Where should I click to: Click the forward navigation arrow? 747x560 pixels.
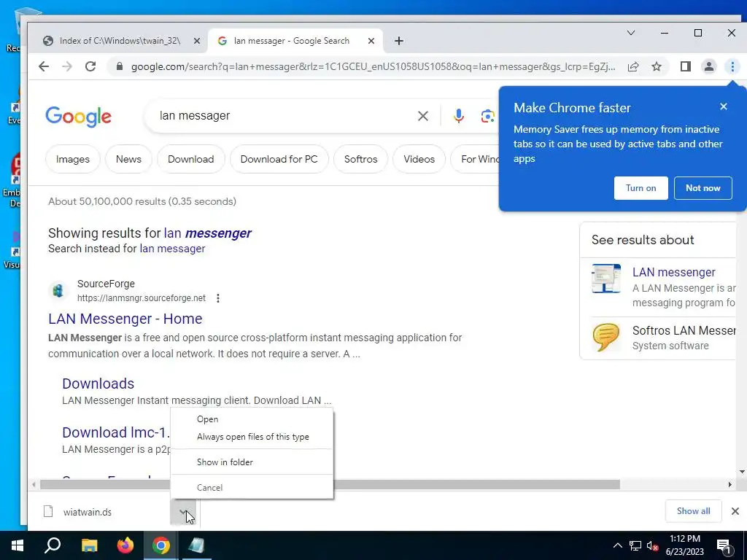66,66
